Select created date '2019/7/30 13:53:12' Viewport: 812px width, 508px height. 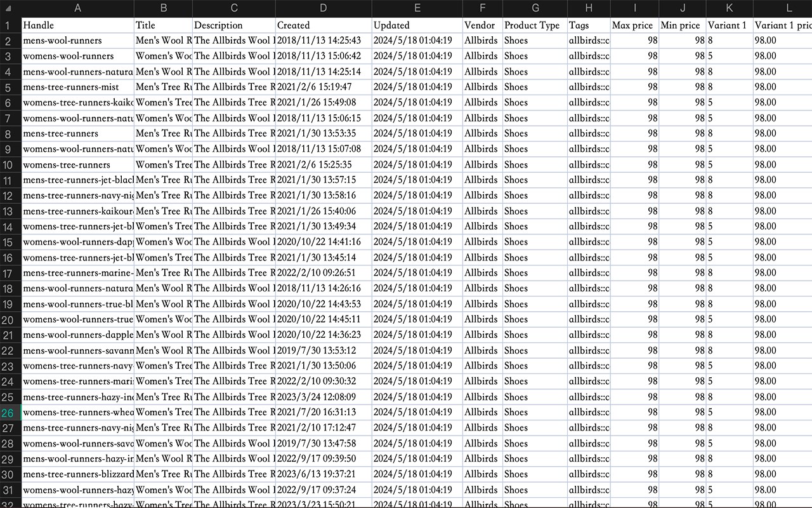(324, 351)
